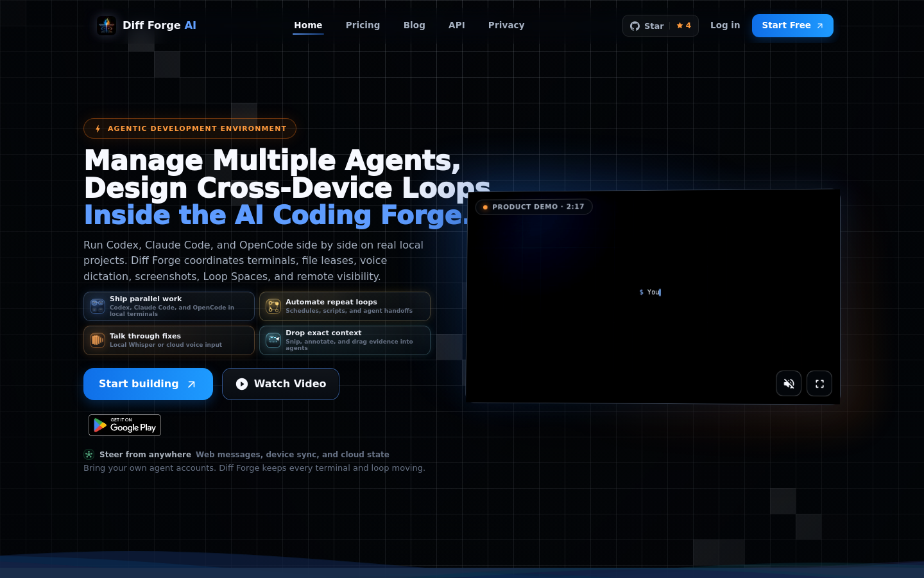Viewport: 924px width, 578px height.
Task: Click the lightning bolt badge icon
Action: pyautogui.click(x=98, y=128)
